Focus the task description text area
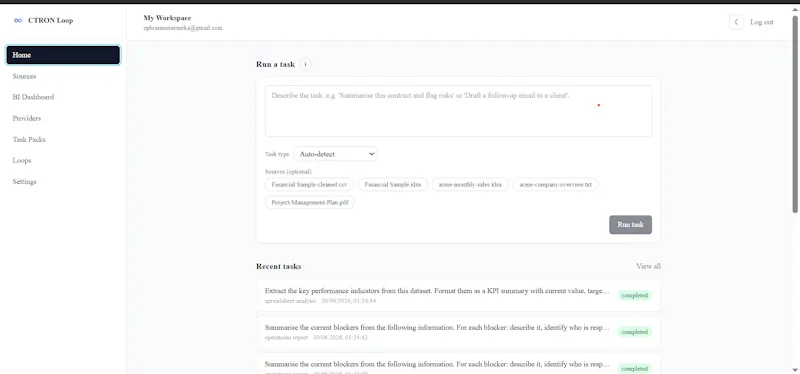The height and width of the screenshot is (374, 800). [458, 111]
